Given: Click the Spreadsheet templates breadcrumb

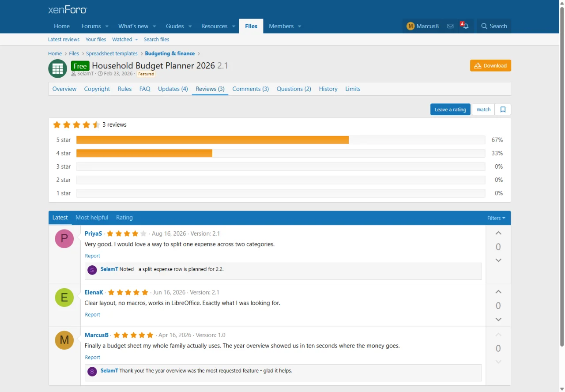Looking at the screenshot, I should click(x=112, y=53).
